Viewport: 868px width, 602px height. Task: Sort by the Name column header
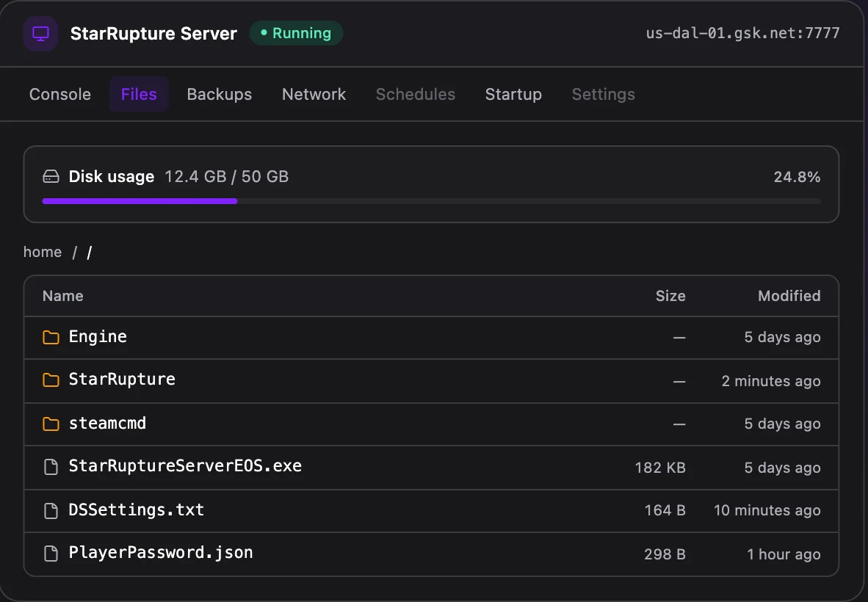tap(62, 296)
